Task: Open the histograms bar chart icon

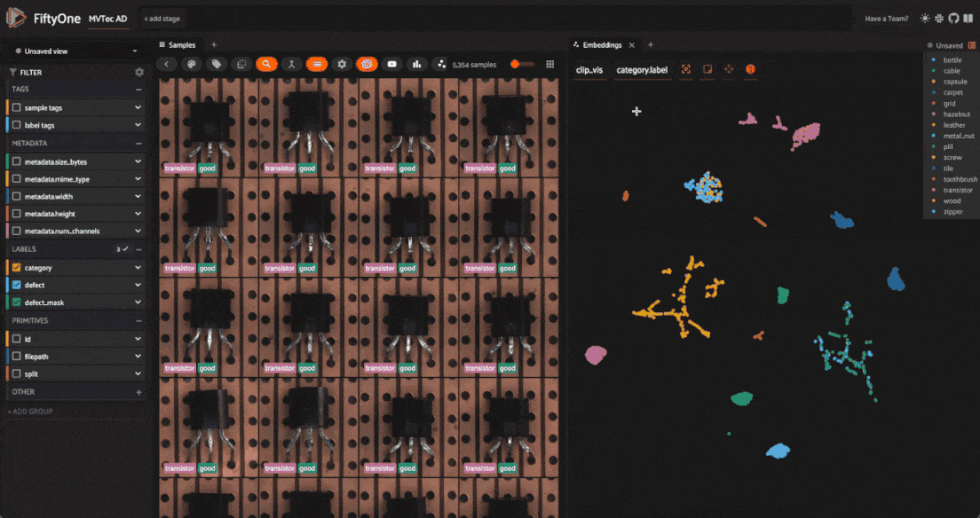Action: click(x=417, y=64)
